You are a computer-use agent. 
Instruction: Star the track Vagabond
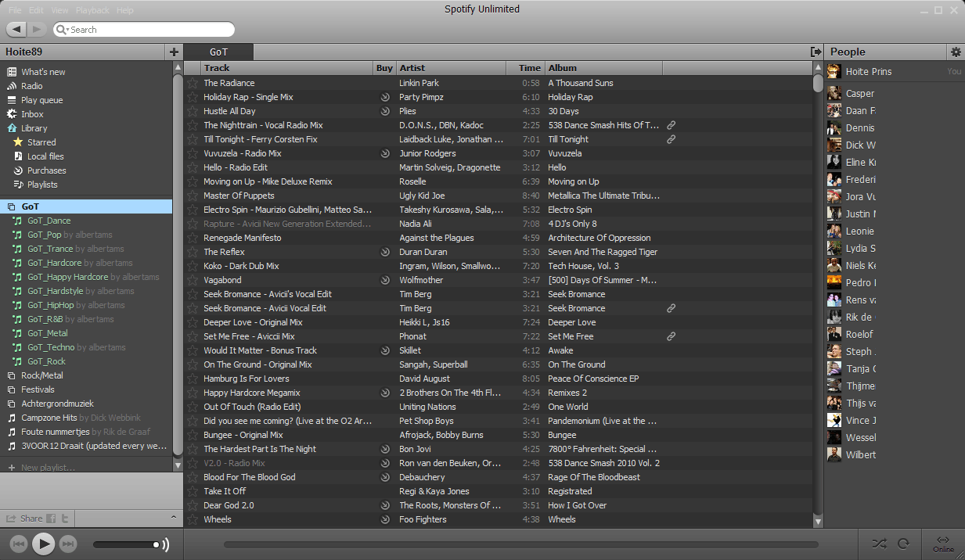193,280
